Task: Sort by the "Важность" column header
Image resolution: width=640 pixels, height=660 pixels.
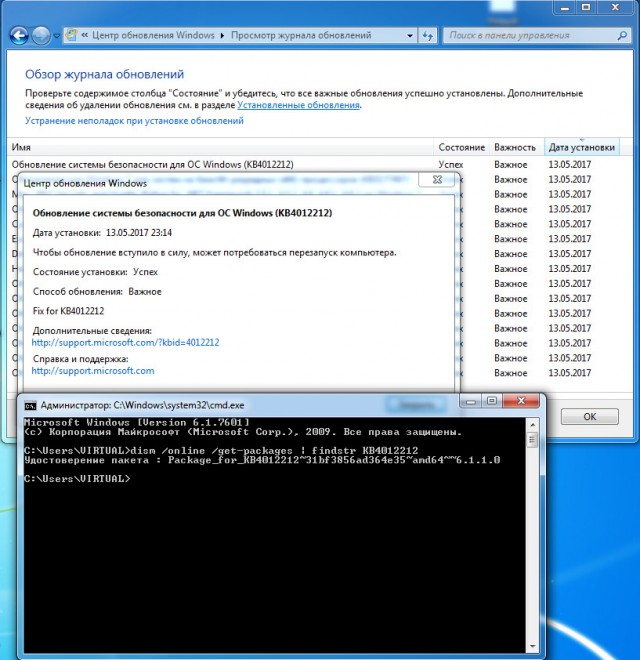Action: coord(517,147)
